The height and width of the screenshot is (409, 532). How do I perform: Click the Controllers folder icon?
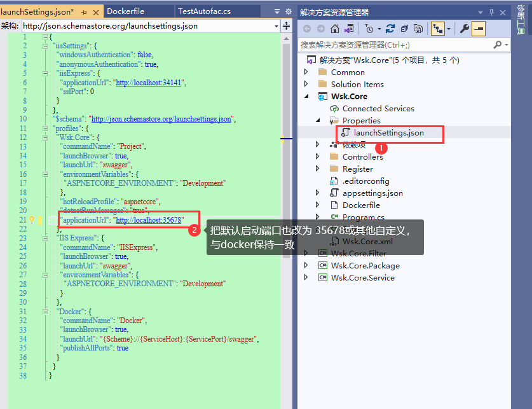point(334,156)
